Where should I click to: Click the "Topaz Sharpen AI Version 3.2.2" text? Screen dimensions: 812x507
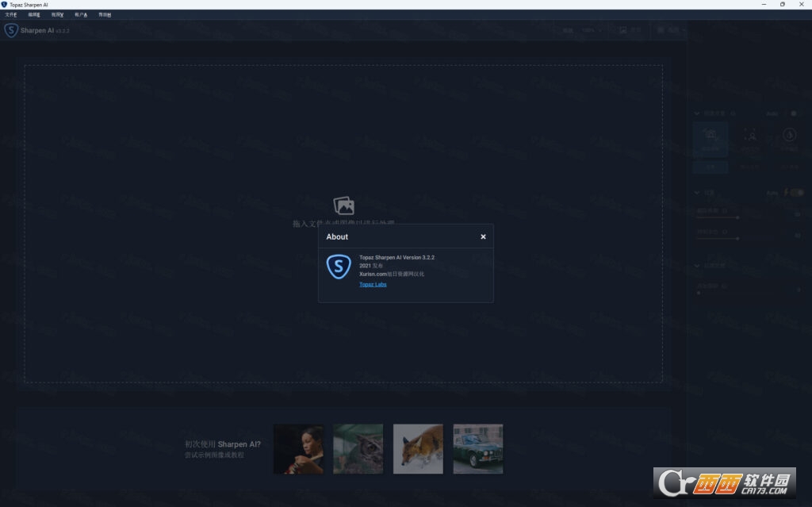[x=397, y=258]
